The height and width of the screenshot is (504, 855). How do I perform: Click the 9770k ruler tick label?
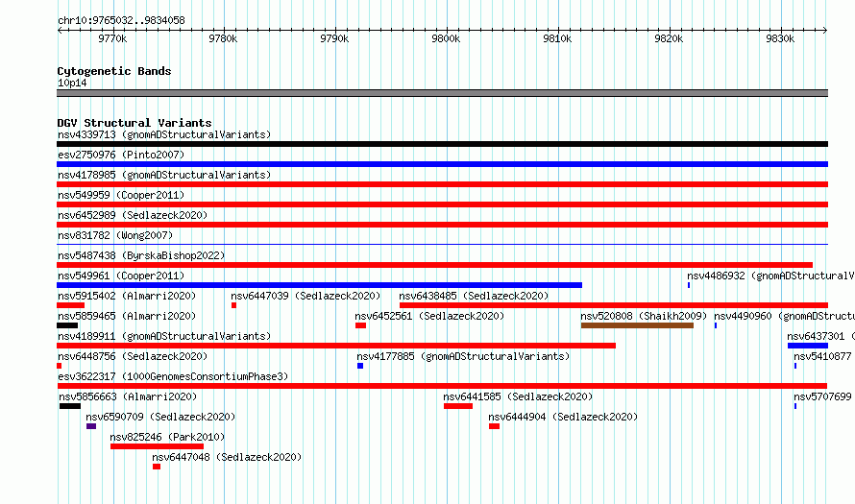pyautogui.click(x=112, y=38)
